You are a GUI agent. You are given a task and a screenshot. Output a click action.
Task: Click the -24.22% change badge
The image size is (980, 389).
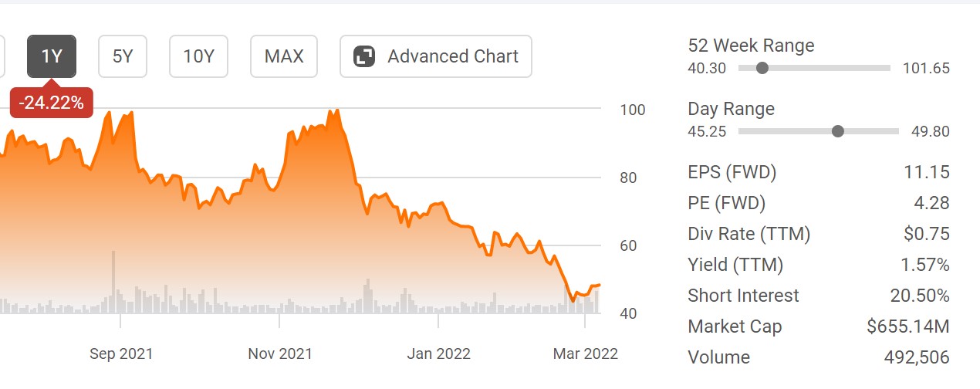click(x=52, y=102)
